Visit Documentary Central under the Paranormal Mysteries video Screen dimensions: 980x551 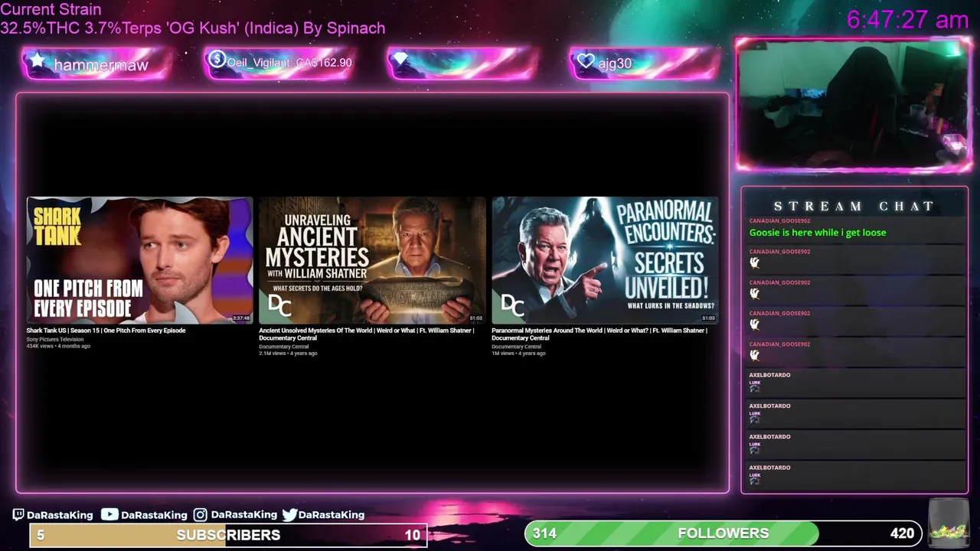pos(516,347)
